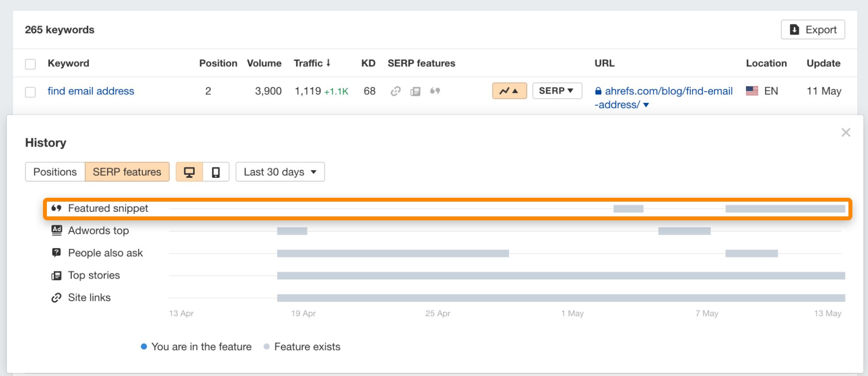Select all keywords checkbox in header
The height and width of the screenshot is (376, 868).
(x=30, y=64)
